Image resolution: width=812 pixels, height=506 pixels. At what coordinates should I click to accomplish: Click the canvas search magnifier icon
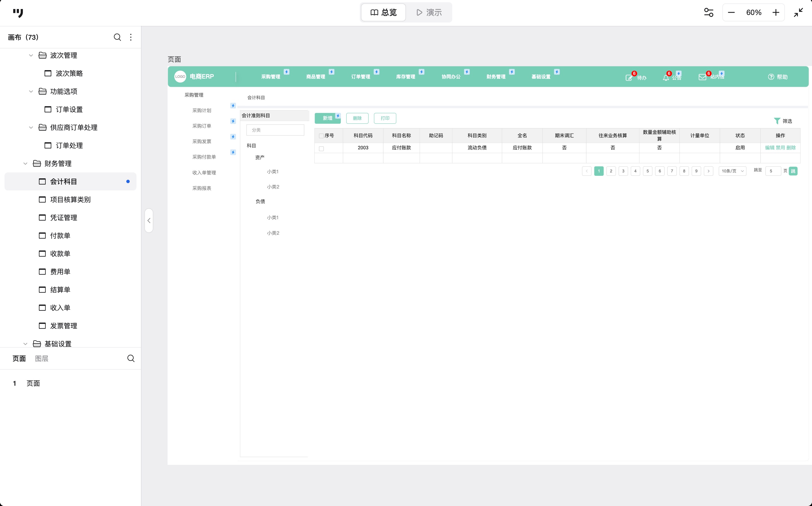117,37
